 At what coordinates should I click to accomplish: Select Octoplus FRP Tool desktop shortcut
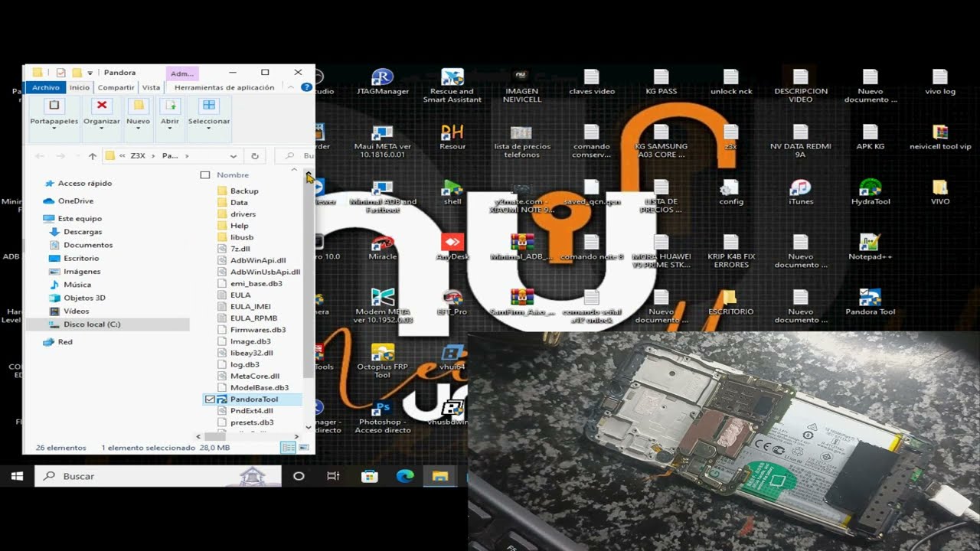pyautogui.click(x=382, y=361)
